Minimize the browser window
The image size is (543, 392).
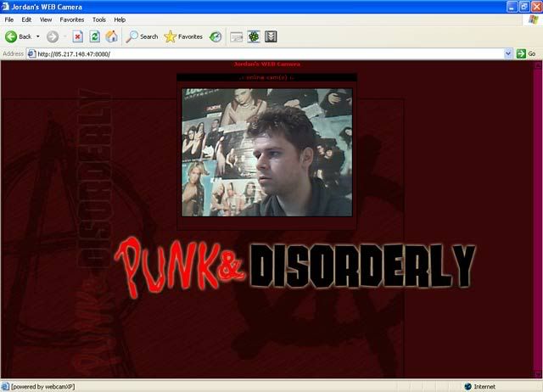[x=512, y=7]
